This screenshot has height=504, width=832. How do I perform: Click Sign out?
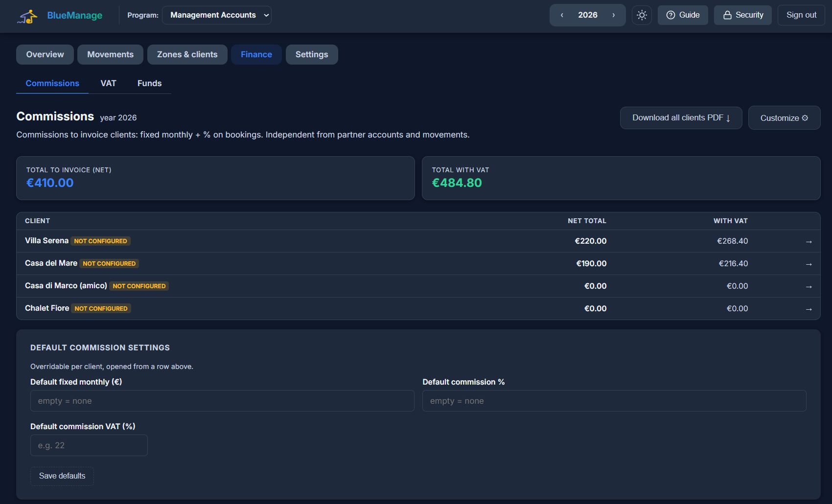[x=801, y=15]
